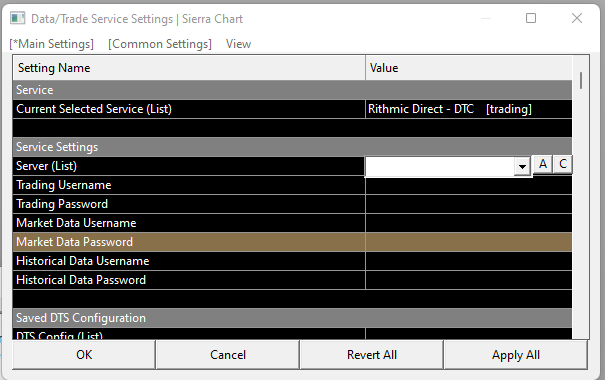Click the A button beside Server list
Screen dimensions: 605x380
coord(542,164)
